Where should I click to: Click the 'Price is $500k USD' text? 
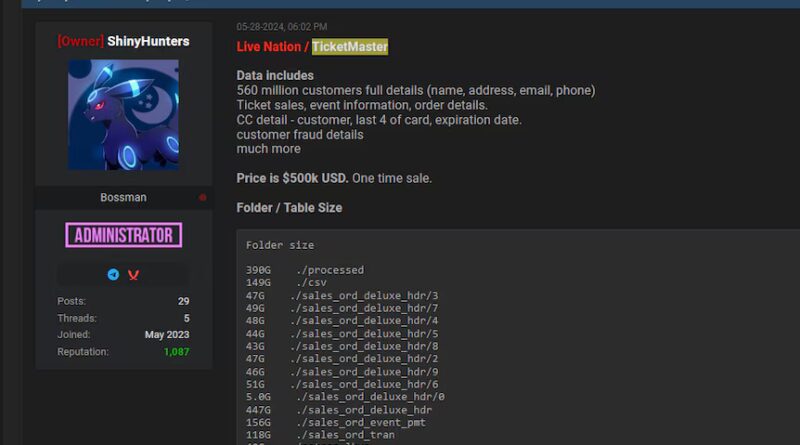(292, 178)
